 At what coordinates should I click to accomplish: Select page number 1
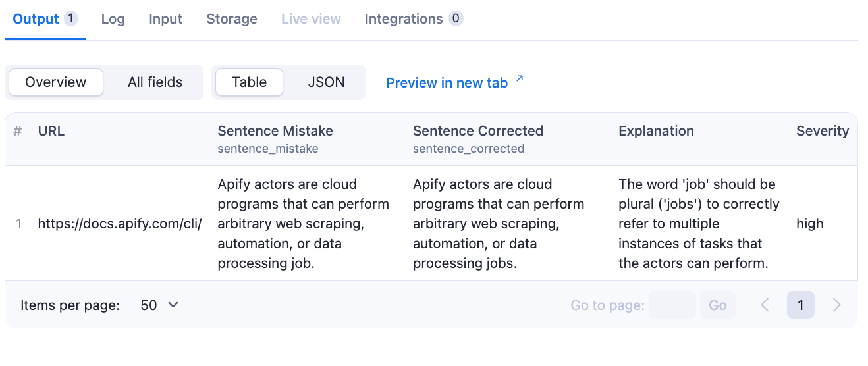pos(801,305)
